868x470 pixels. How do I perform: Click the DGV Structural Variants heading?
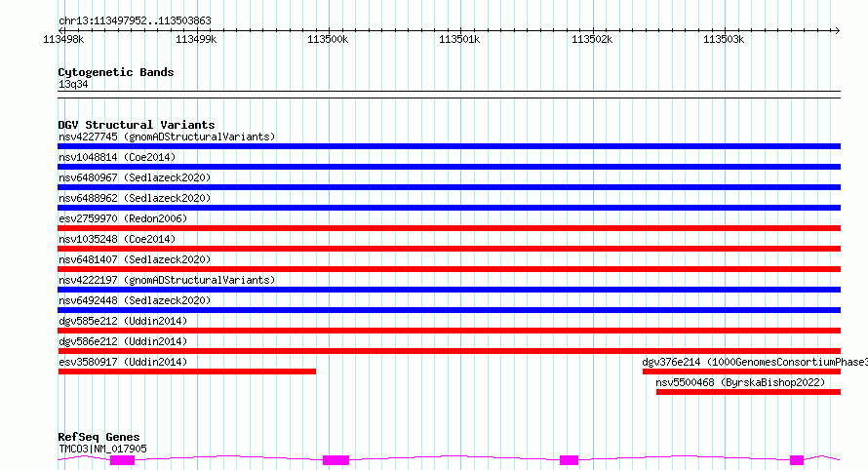[x=137, y=125]
